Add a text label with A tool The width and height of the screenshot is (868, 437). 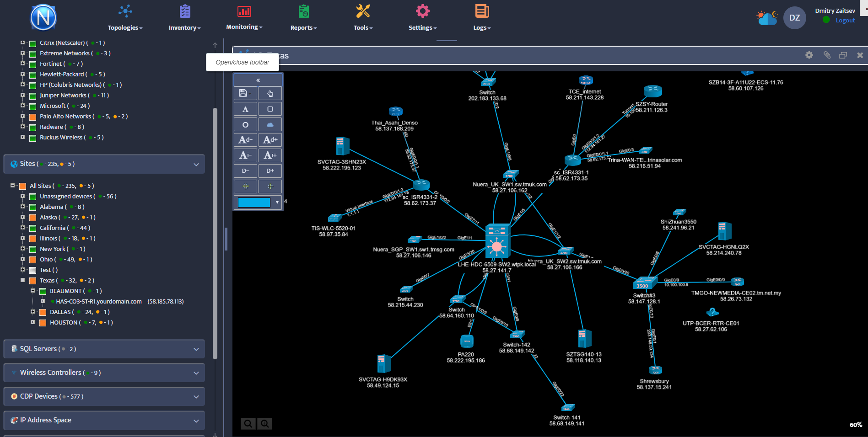(x=245, y=109)
